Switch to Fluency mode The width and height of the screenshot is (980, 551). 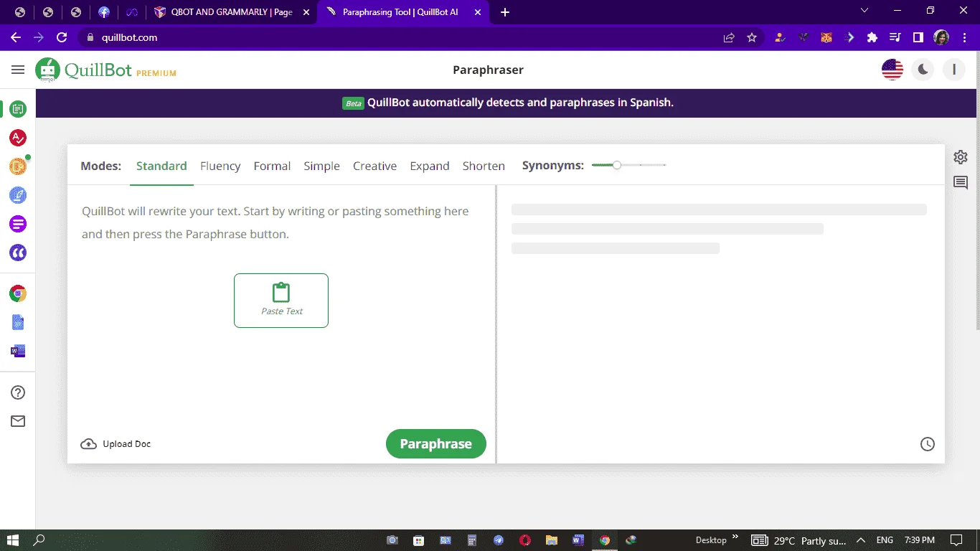click(220, 166)
